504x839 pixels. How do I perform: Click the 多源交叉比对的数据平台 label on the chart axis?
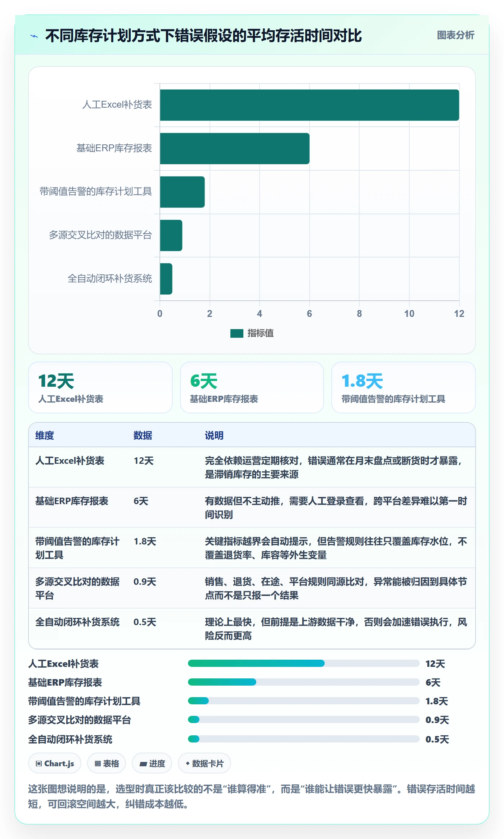click(100, 235)
